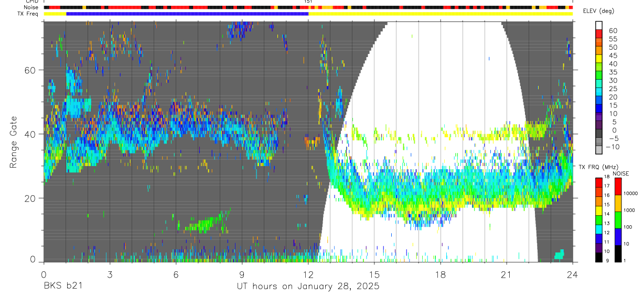The height and width of the screenshot is (297, 644).
Task: Click the green segment of NOISE color bar
Action: (x=618, y=220)
